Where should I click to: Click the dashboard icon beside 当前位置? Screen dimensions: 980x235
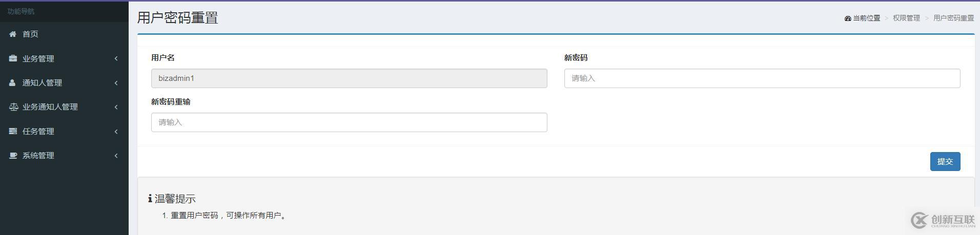[x=848, y=18]
